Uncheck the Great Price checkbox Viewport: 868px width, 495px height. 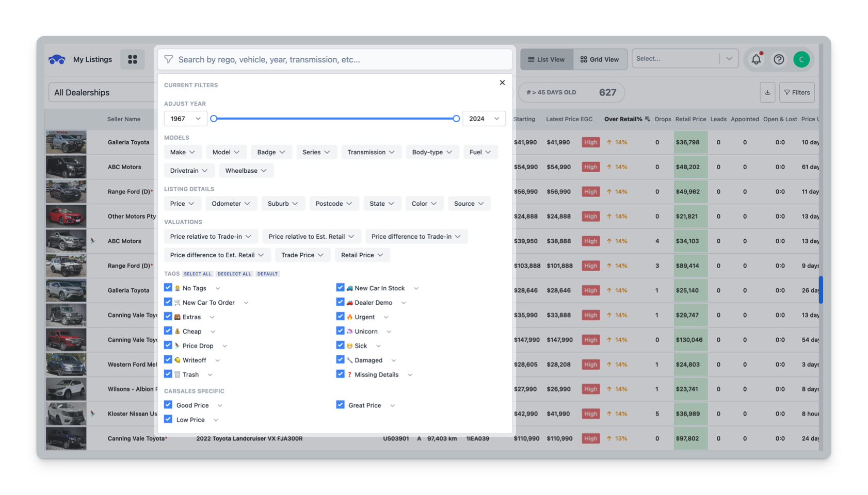[340, 405]
